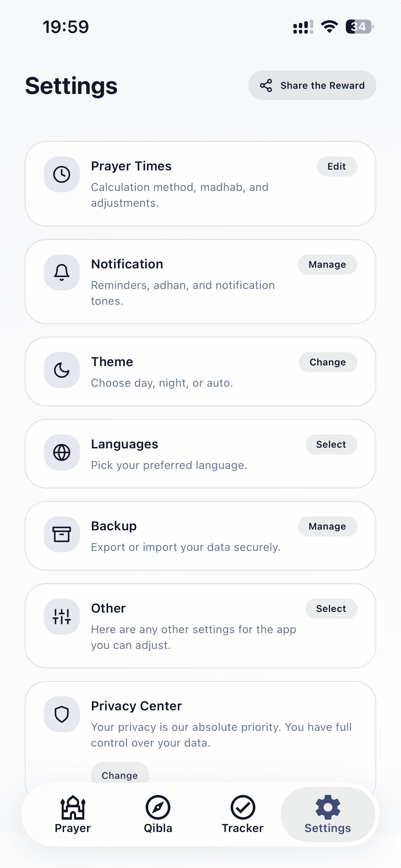Tap the Other settings sliders icon
This screenshot has width=401, height=868.
(x=62, y=617)
